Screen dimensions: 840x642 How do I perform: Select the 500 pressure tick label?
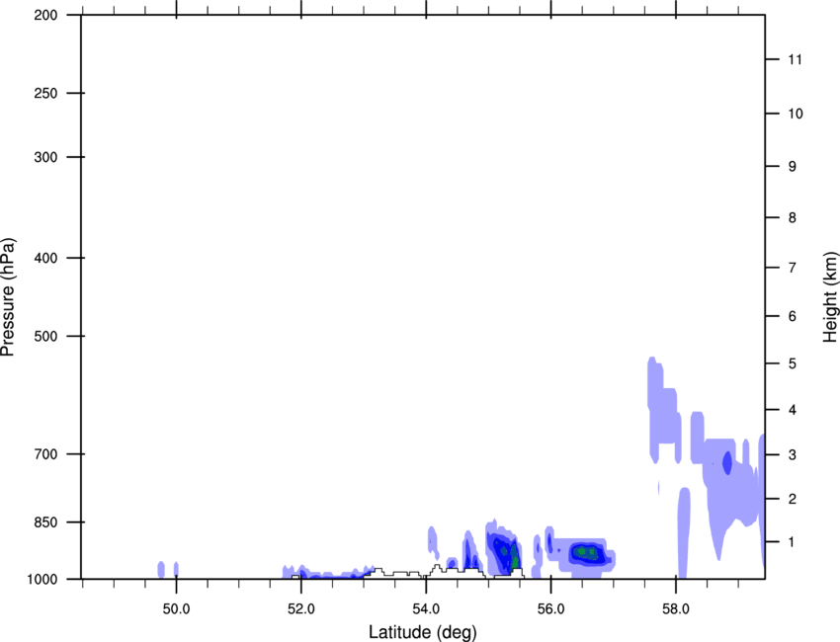(45, 337)
